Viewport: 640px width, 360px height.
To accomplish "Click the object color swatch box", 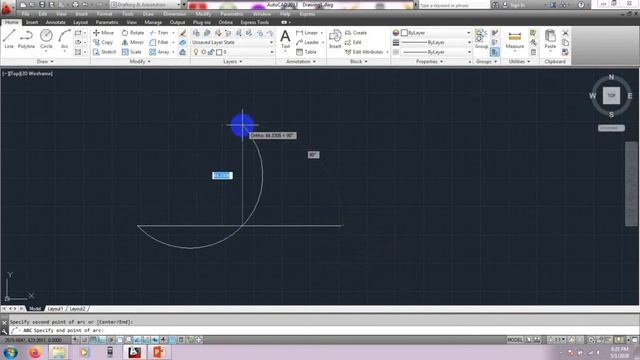I will (404, 33).
